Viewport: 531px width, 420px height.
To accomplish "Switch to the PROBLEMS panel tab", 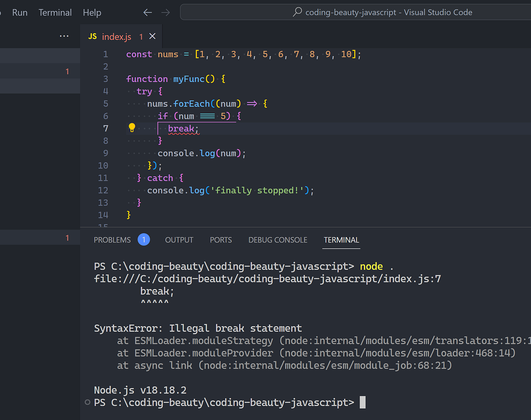I will click(112, 239).
